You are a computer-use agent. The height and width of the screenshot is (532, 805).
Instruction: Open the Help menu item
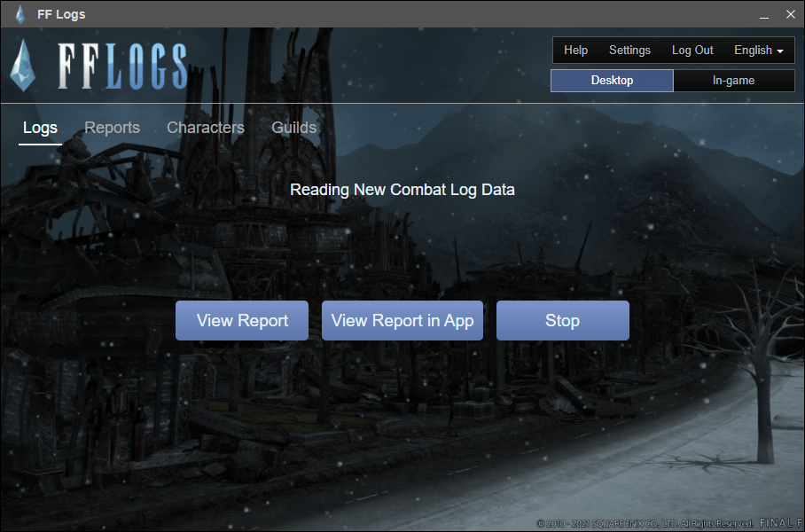[x=575, y=51]
